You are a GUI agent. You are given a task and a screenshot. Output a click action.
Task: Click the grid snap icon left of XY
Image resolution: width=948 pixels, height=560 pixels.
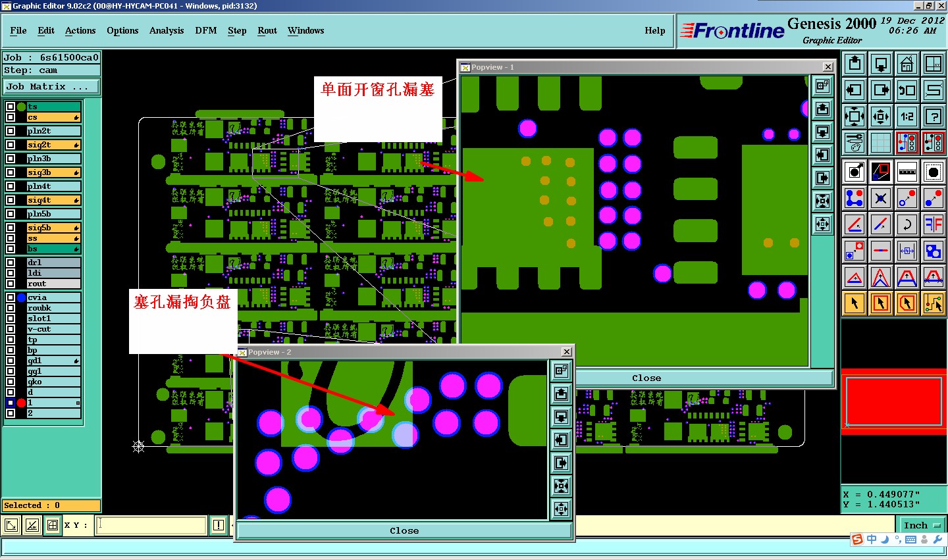click(x=53, y=525)
